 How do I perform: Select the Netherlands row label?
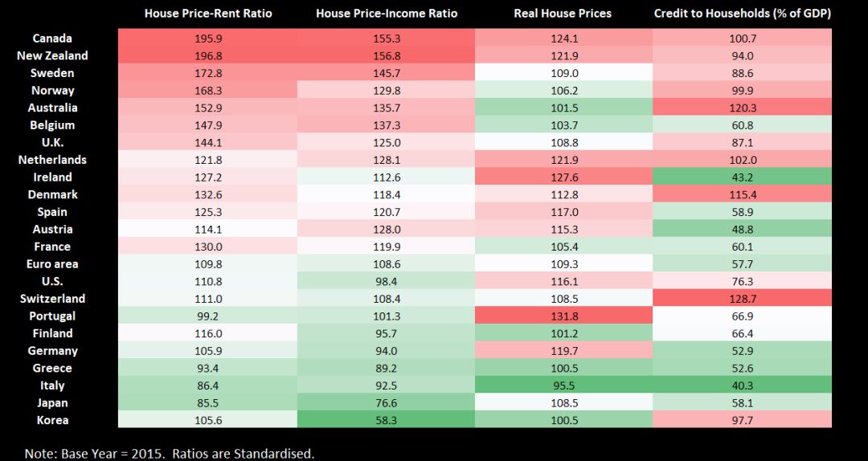52,159
